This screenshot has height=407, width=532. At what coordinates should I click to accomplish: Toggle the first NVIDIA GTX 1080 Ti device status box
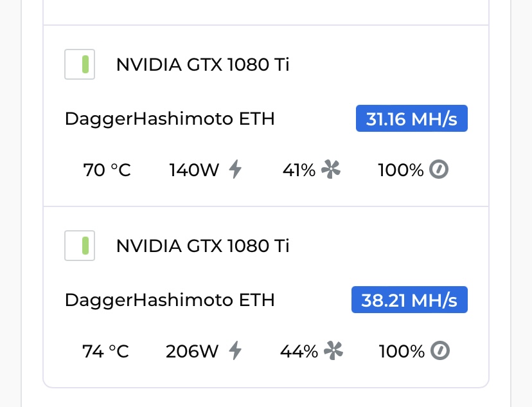tap(80, 64)
